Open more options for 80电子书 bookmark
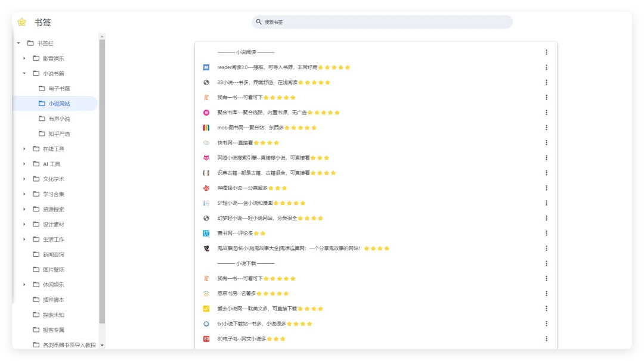Image resolution: width=644 pixels, height=361 pixels. tap(546, 339)
